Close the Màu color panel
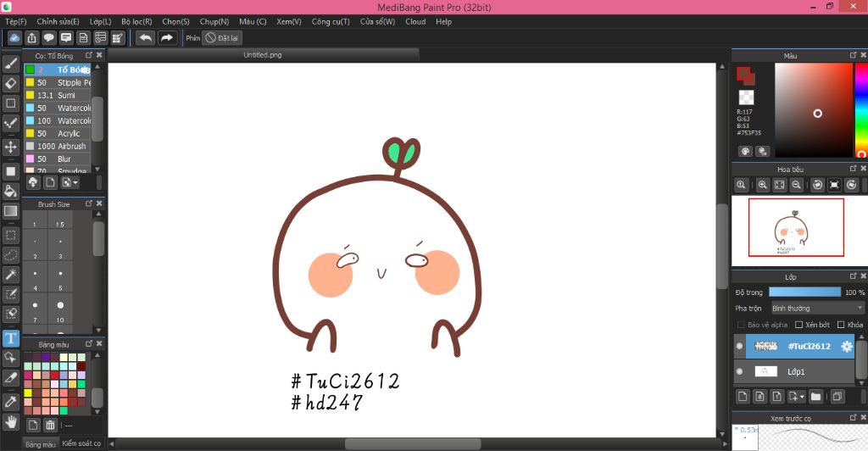868x451 pixels. click(863, 55)
